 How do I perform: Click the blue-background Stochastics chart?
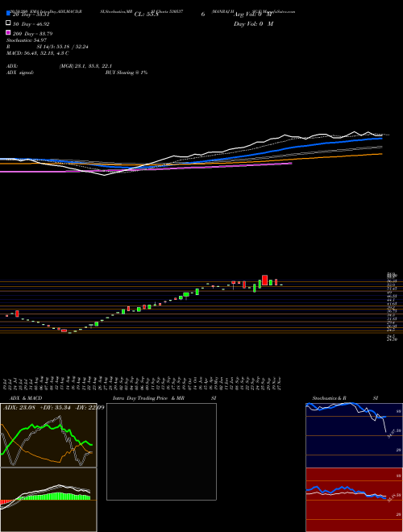355,435
